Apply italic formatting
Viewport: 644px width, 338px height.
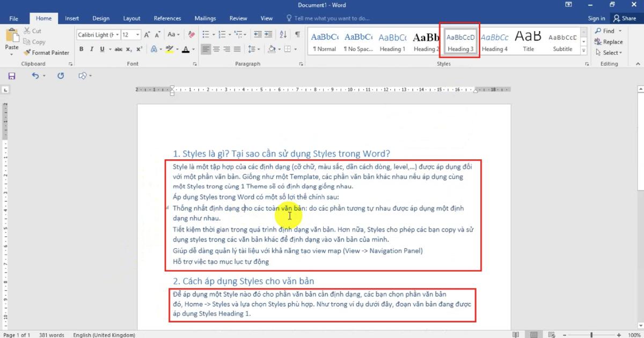pyautogui.click(x=91, y=49)
